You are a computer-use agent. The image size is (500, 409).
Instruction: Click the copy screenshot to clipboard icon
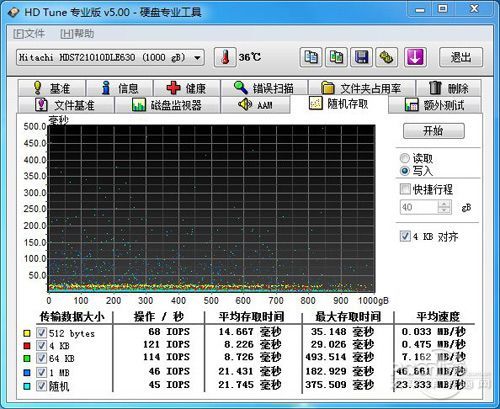coord(336,57)
